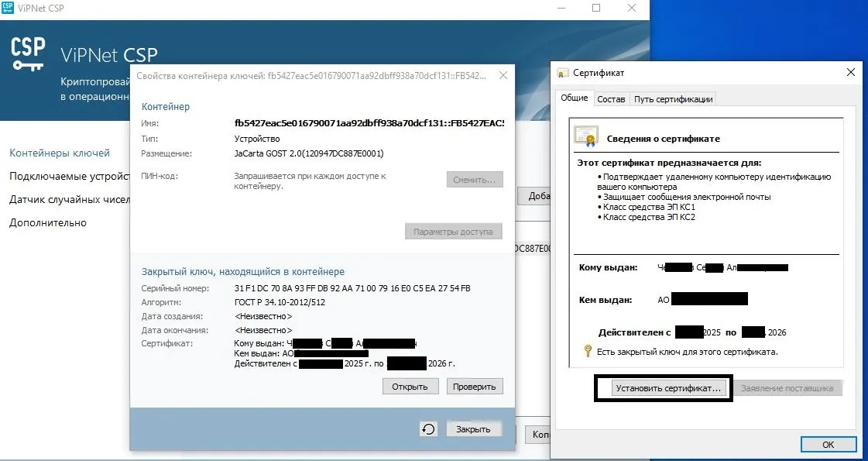
Task: Open Датчик случайных чисел section
Action: pos(69,199)
